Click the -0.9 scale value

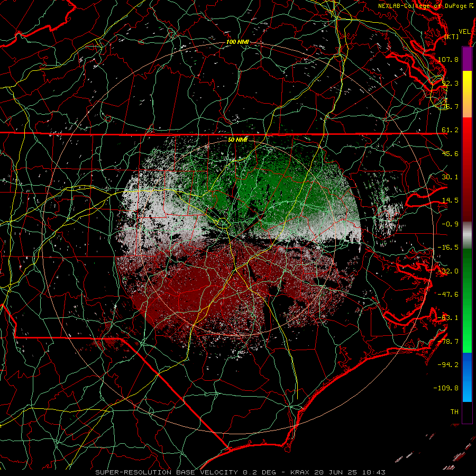click(450, 224)
